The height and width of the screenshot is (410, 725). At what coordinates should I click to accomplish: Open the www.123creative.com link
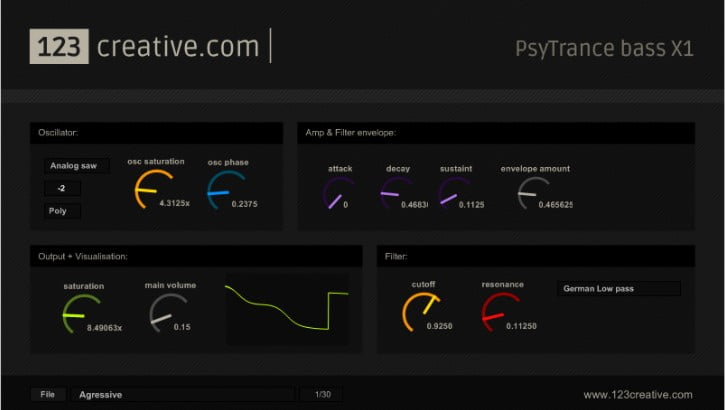pos(638,395)
